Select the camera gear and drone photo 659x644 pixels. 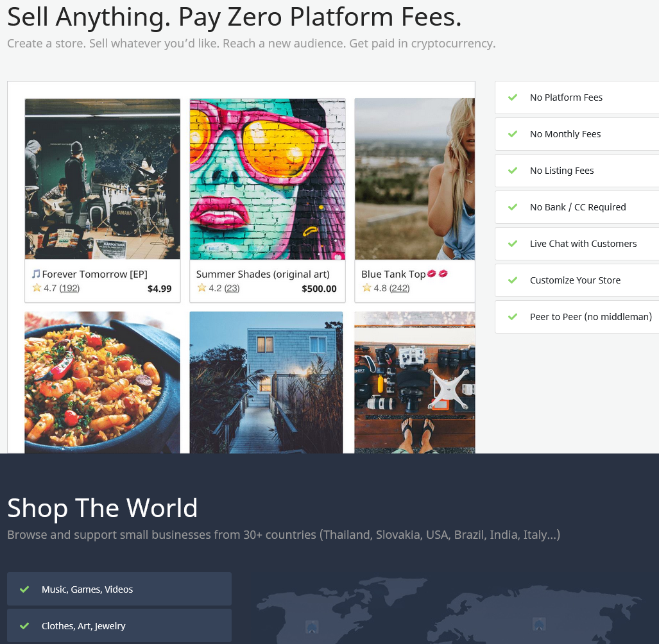[415, 382]
